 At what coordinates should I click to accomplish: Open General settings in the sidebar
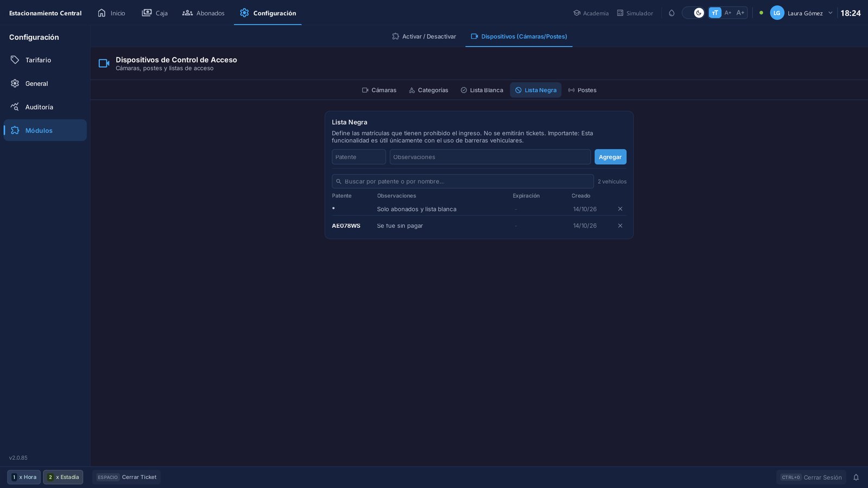(45, 84)
